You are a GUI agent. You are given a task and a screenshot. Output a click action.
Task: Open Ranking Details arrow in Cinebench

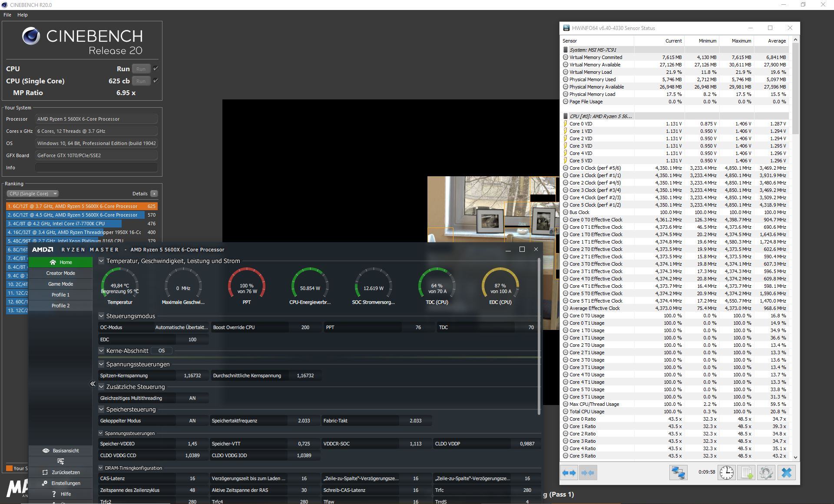tap(154, 194)
